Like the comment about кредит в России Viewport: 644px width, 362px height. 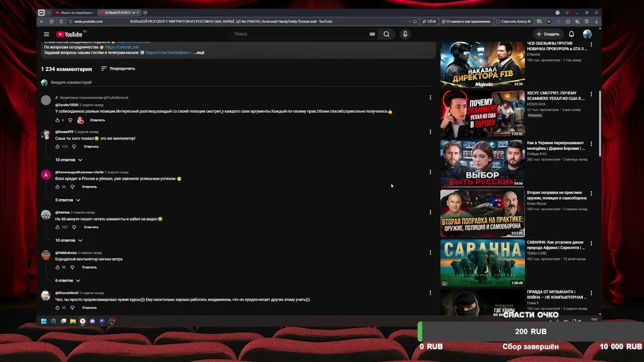pos(57,187)
